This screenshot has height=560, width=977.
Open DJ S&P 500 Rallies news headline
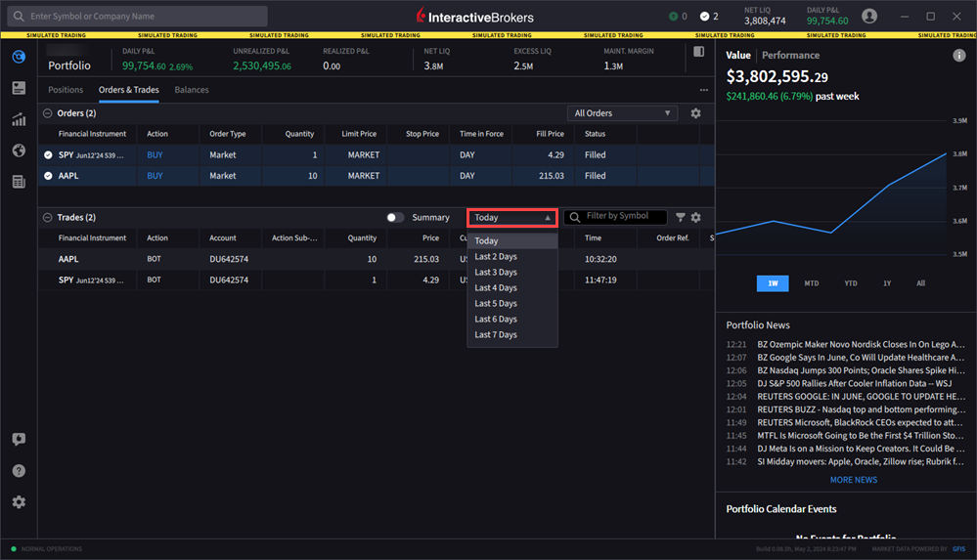tap(854, 384)
